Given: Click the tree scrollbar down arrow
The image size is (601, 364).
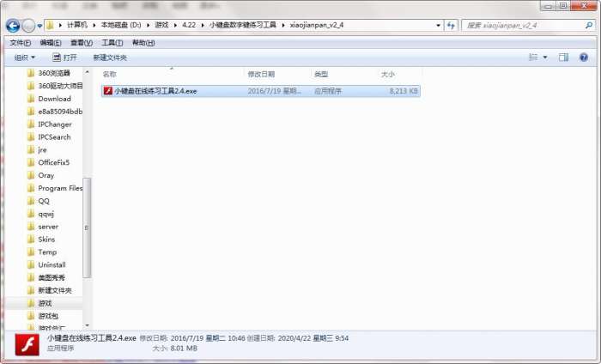Looking at the screenshot, I should [x=87, y=325].
